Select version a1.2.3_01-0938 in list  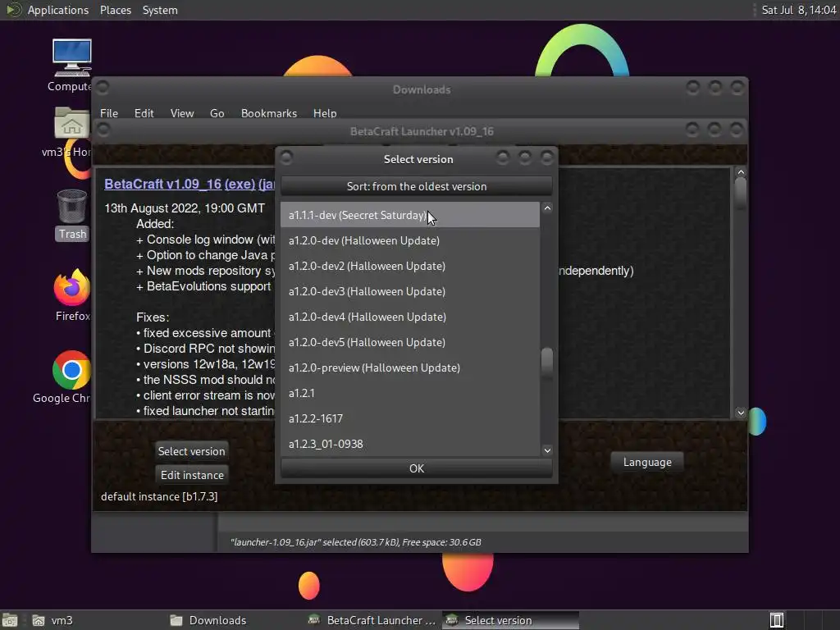click(410, 444)
